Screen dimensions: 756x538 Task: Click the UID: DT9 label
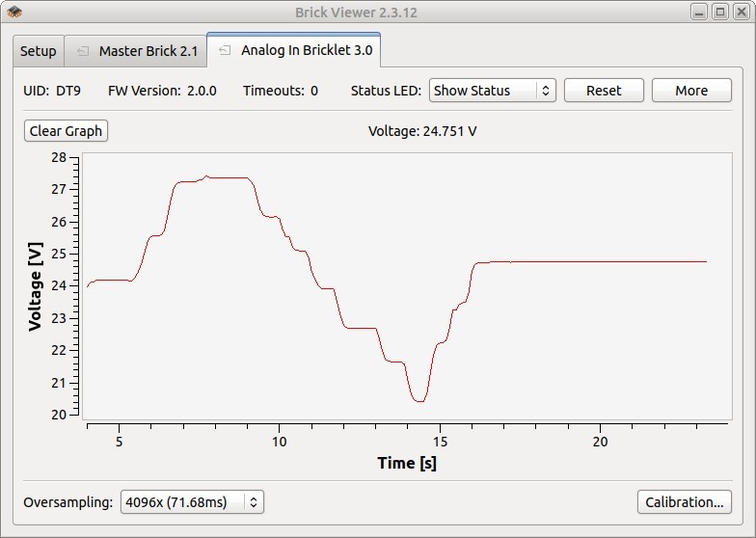[52, 91]
